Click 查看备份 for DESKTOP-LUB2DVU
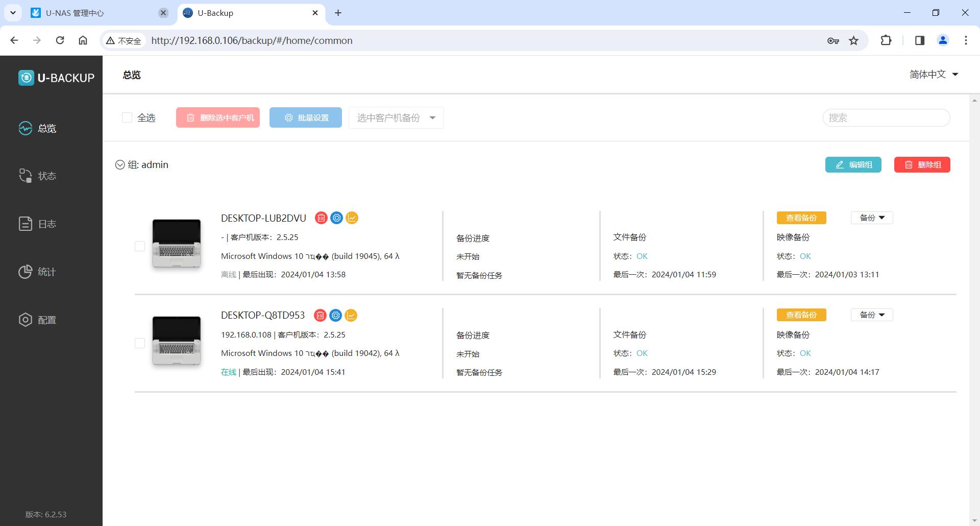 point(801,218)
